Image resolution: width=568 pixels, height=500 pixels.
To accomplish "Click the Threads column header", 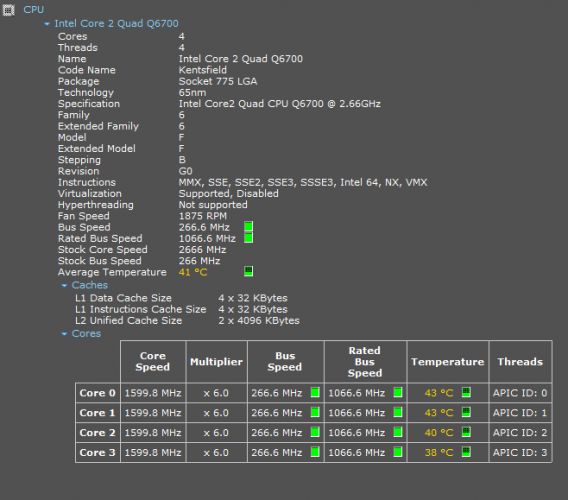I will [x=520, y=361].
